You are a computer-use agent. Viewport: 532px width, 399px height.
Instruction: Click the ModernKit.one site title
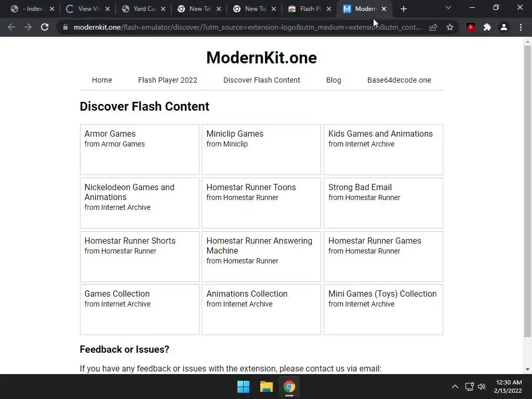(262, 58)
